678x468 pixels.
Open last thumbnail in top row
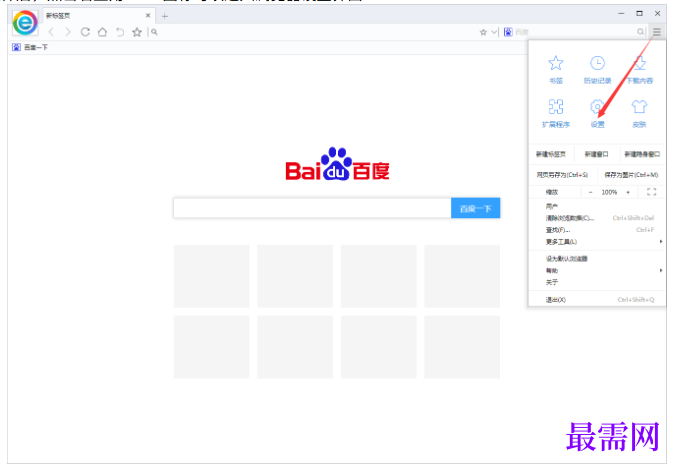pos(462,276)
